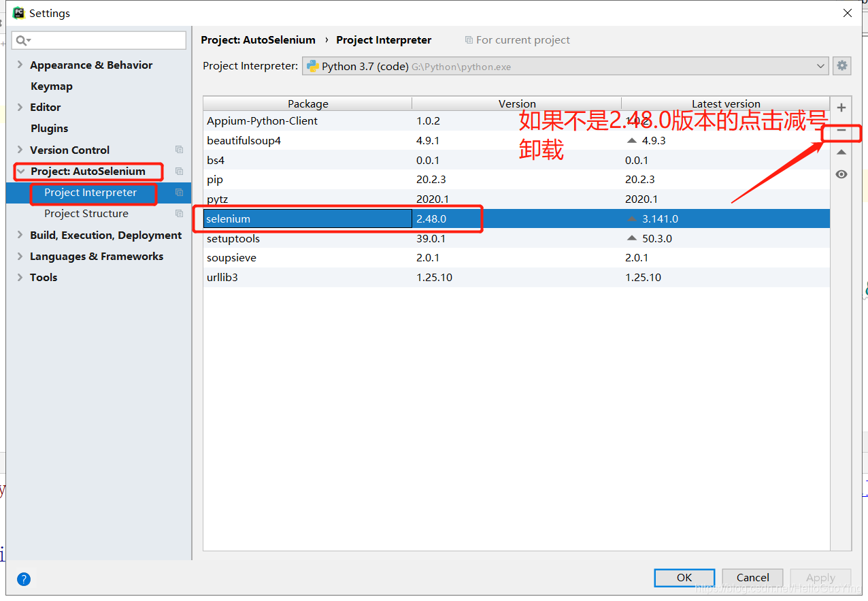Expand the Version Control node
The width and height of the screenshot is (868, 601).
(20, 150)
